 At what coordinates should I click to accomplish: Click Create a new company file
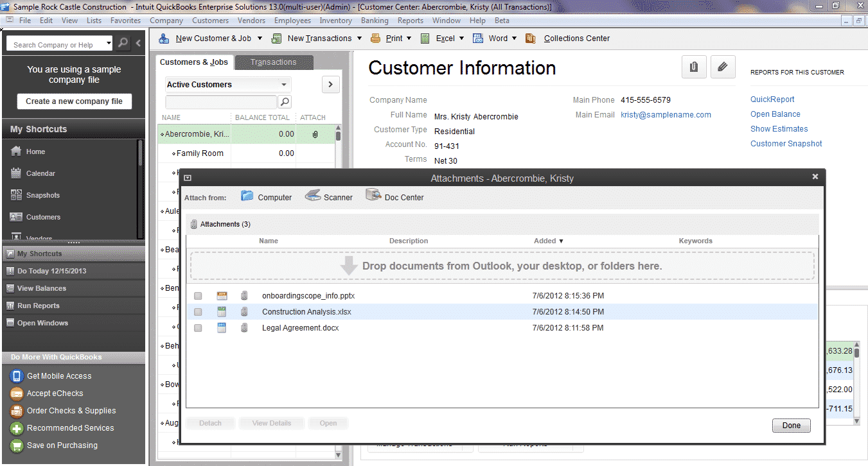click(74, 101)
